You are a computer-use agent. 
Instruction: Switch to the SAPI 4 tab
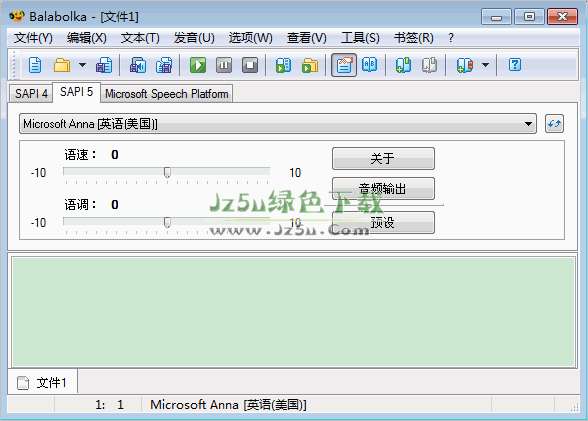click(31, 94)
